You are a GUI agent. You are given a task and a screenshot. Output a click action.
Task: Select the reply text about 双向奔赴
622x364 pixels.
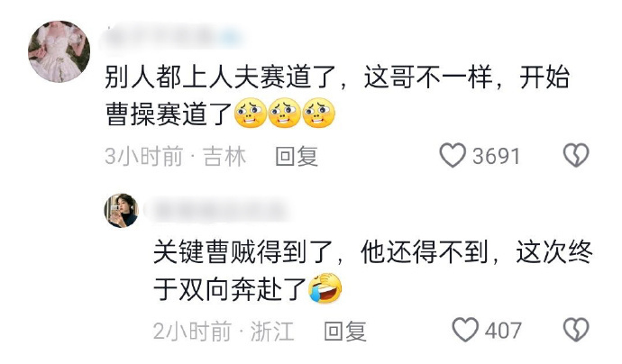pos(373,271)
